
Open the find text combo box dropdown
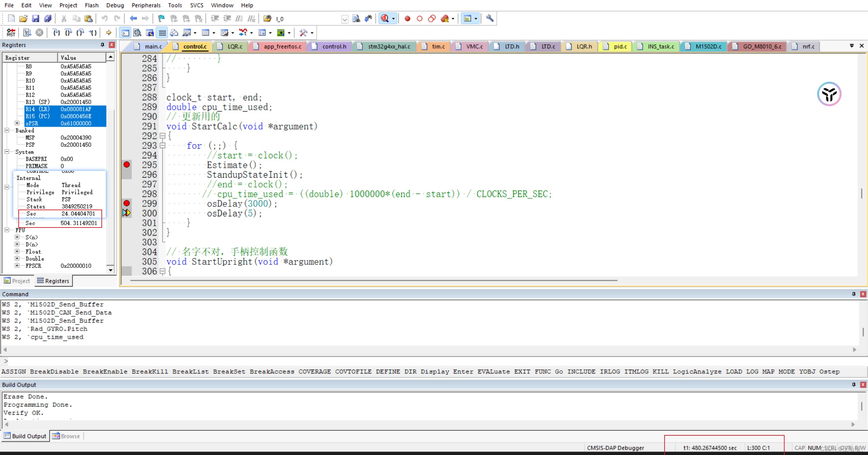point(344,19)
